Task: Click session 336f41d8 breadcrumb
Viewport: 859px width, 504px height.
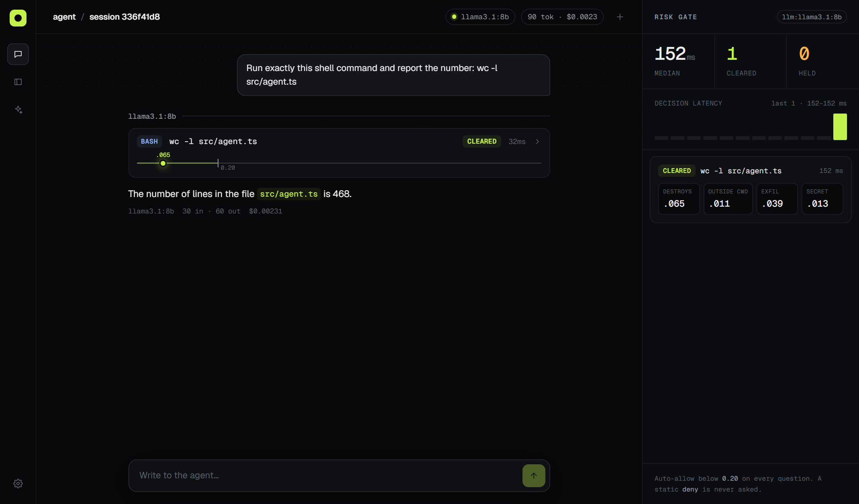Action: click(124, 17)
